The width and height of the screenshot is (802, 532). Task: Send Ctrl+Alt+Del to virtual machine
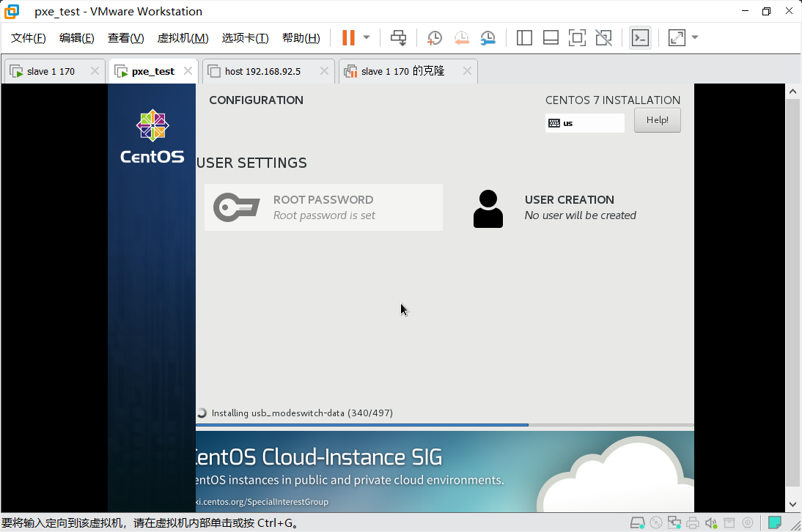[x=399, y=38]
